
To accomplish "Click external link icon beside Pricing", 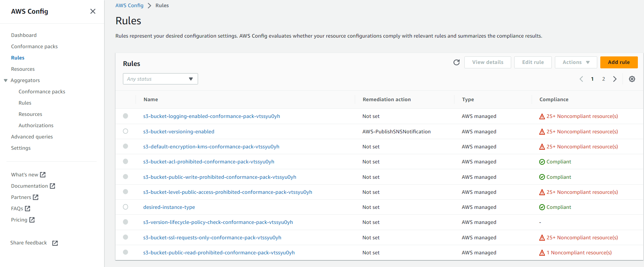I will (x=32, y=220).
